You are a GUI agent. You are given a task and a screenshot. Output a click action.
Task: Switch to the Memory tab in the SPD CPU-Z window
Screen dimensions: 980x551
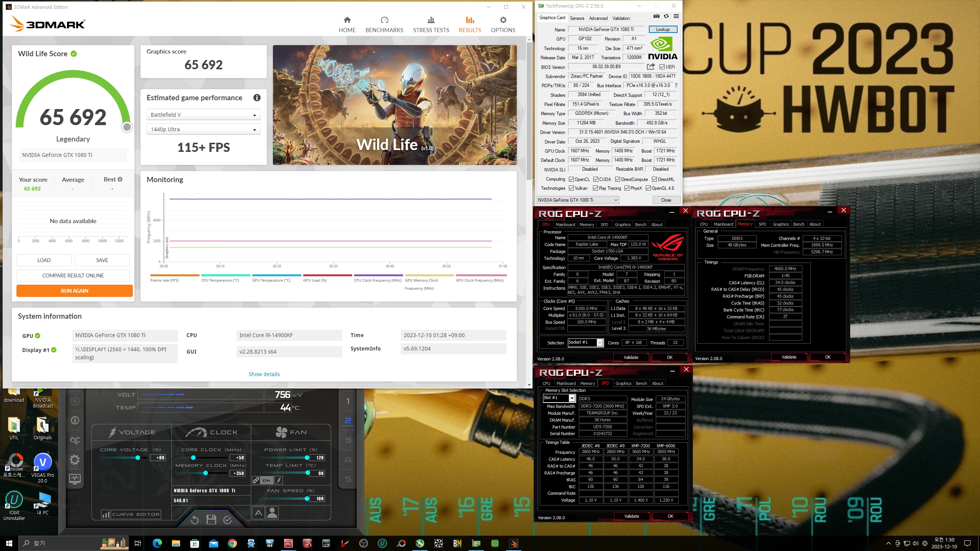[587, 383]
